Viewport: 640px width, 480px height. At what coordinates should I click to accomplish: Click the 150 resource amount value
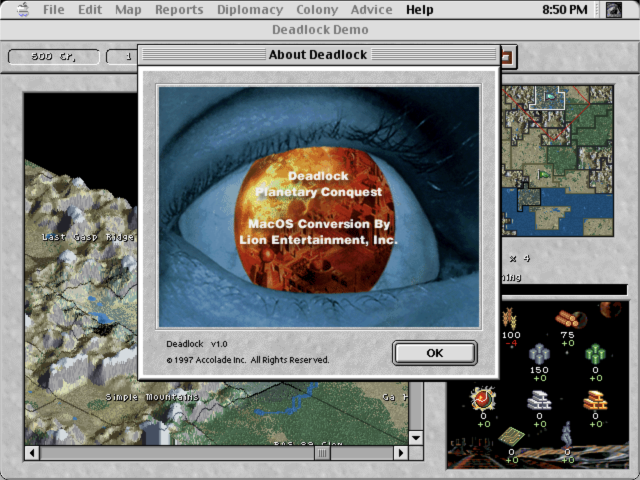[x=539, y=370]
